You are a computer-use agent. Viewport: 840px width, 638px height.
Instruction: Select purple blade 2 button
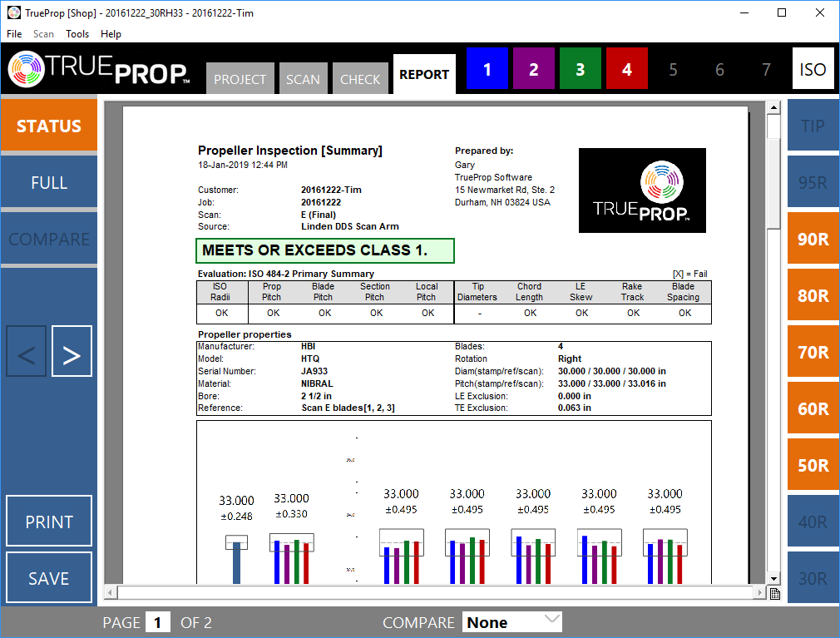point(534,70)
